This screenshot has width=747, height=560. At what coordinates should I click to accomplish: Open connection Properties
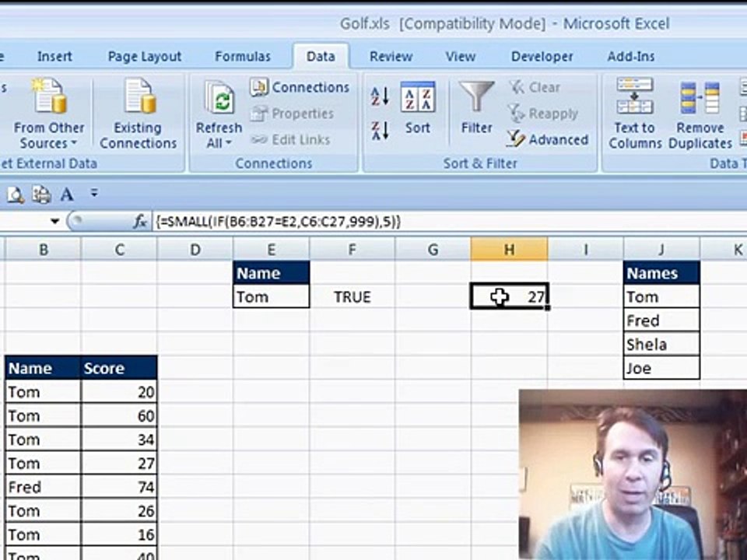coord(292,114)
